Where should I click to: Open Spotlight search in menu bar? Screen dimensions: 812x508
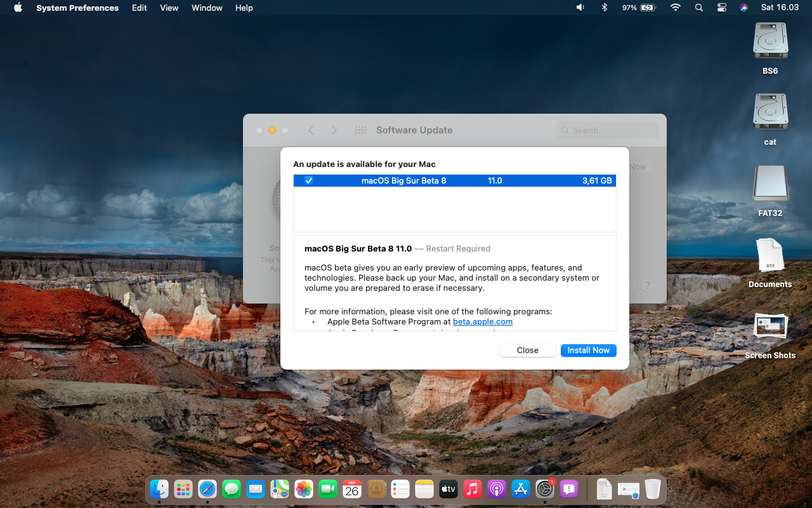pyautogui.click(x=699, y=8)
